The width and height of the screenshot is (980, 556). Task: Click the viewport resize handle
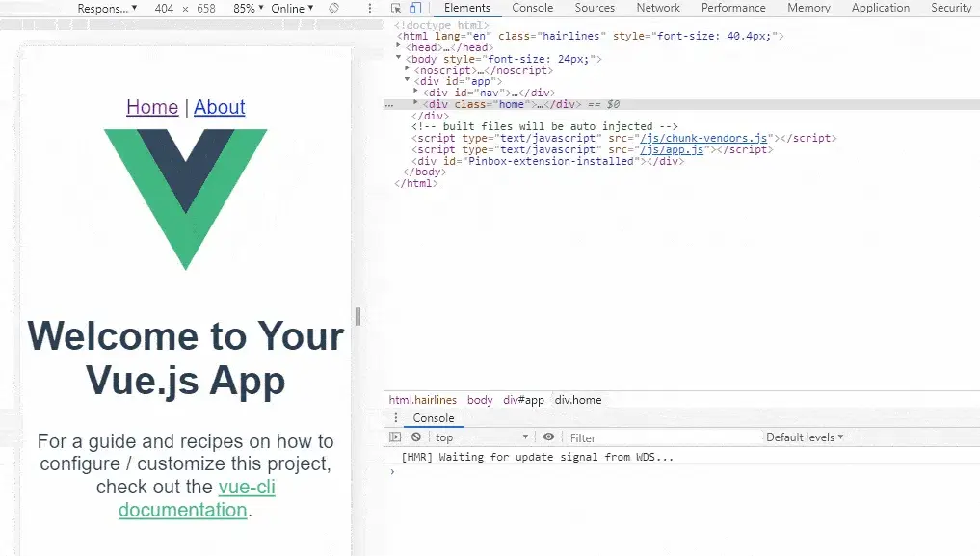pyautogui.click(x=358, y=317)
